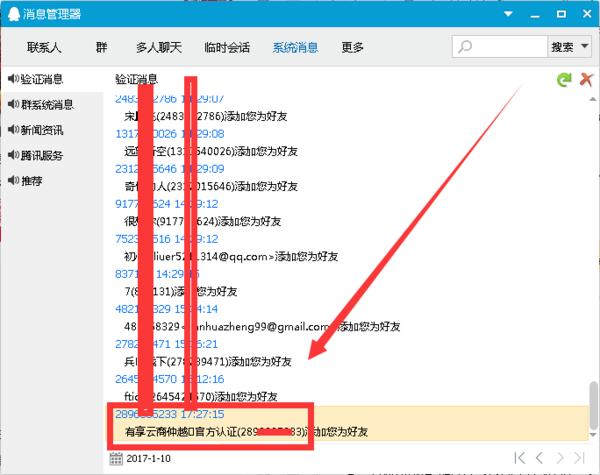
Task: Expand the 搜索 dropdown arrow
Action: point(585,46)
